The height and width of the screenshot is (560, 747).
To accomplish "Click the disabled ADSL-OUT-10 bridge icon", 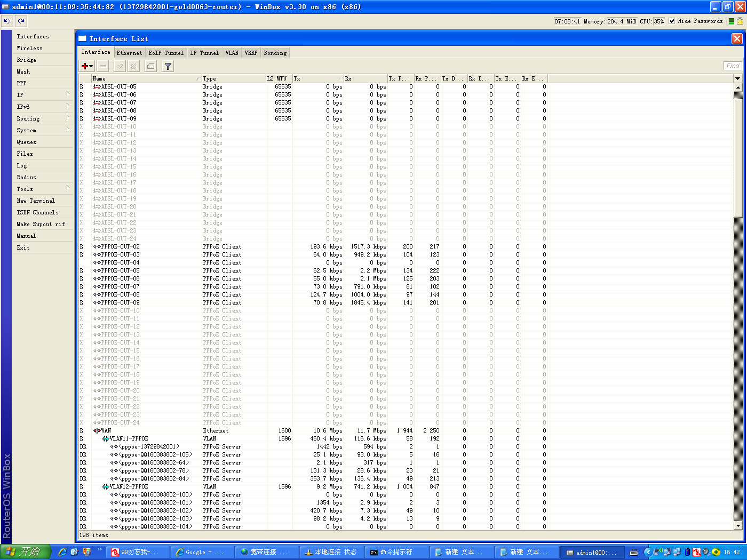I will (x=97, y=126).
